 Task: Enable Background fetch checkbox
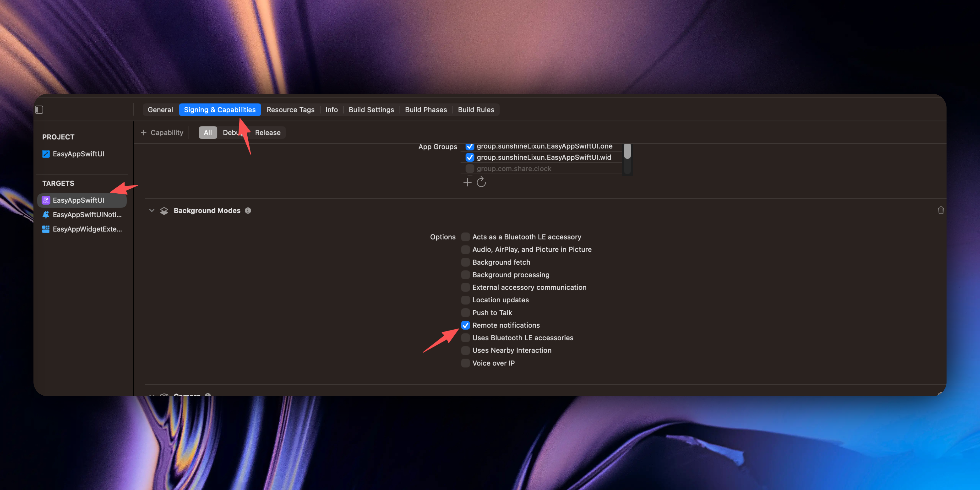[x=465, y=262]
